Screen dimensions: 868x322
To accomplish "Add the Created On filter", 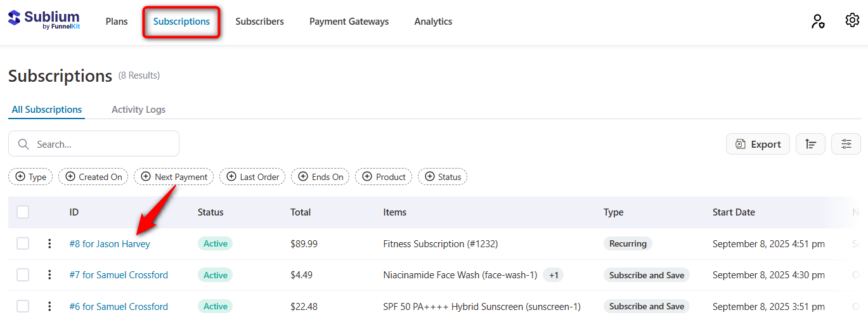I will click(x=93, y=177).
